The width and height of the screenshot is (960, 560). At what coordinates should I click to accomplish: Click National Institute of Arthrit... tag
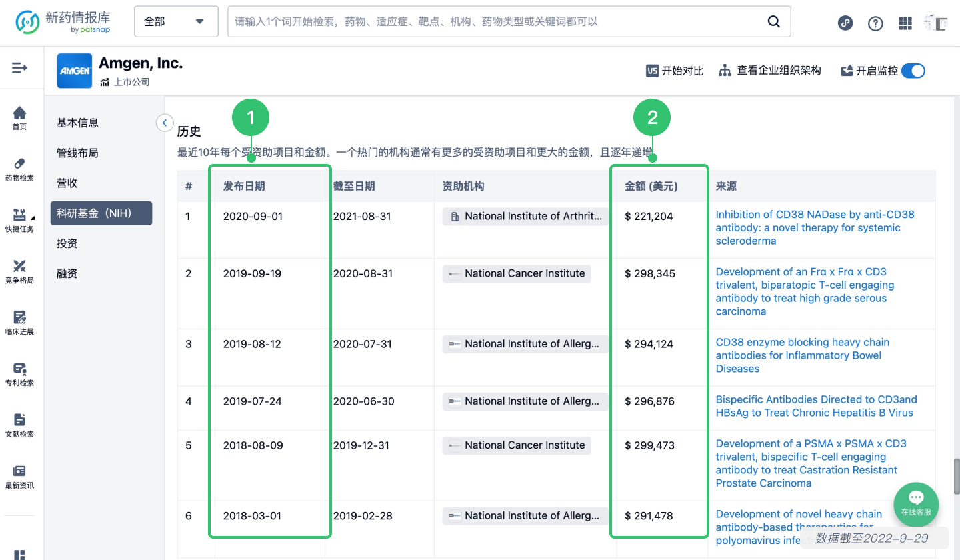525,216
